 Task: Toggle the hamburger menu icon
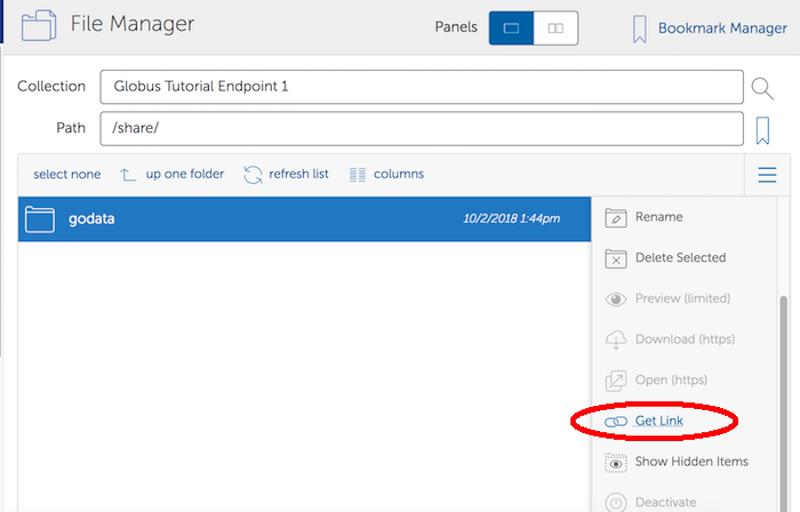pyautogui.click(x=767, y=175)
